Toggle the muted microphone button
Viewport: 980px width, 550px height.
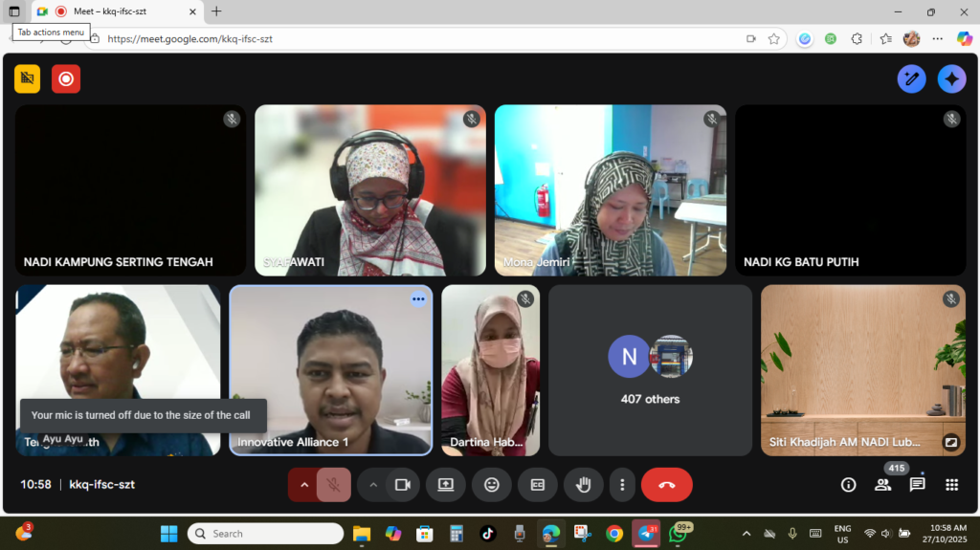pyautogui.click(x=333, y=485)
